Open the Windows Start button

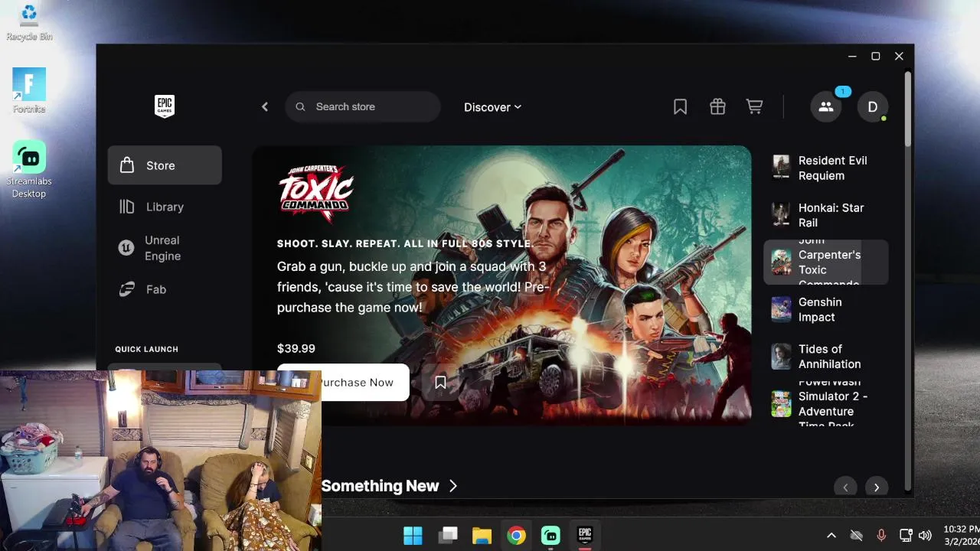pyautogui.click(x=413, y=535)
